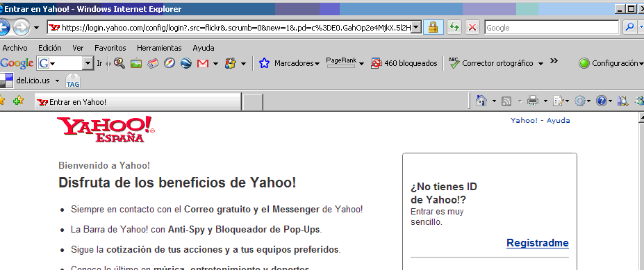Open Archivo menu
Image resolution: width=644 pixels, height=270 pixels.
click(x=15, y=48)
